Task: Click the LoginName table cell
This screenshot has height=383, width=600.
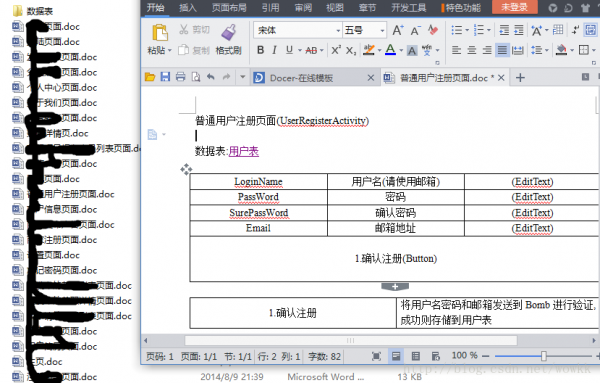Action: coord(258,182)
